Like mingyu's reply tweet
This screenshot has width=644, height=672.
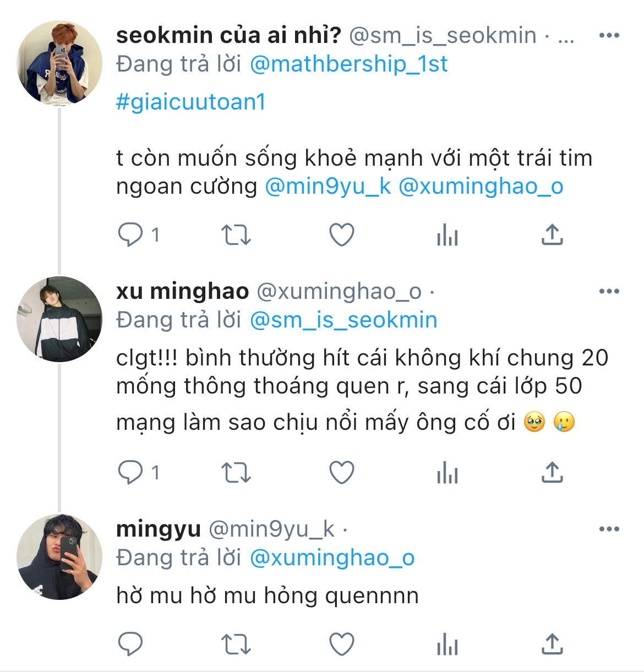[x=341, y=644]
